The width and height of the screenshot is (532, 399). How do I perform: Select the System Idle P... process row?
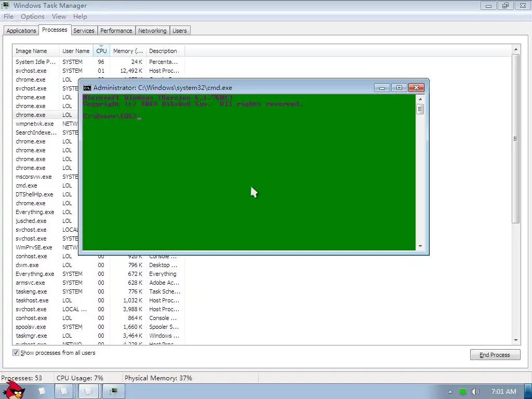click(99, 62)
